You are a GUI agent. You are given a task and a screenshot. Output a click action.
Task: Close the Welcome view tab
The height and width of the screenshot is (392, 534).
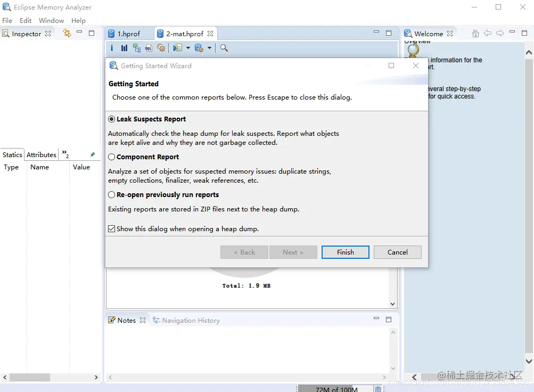(x=450, y=34)
